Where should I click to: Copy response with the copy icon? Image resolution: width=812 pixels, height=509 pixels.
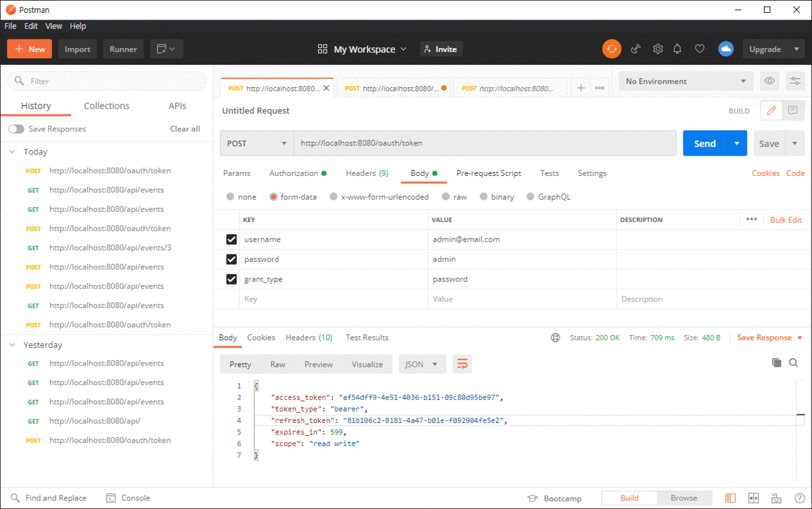tap(777, 363)
